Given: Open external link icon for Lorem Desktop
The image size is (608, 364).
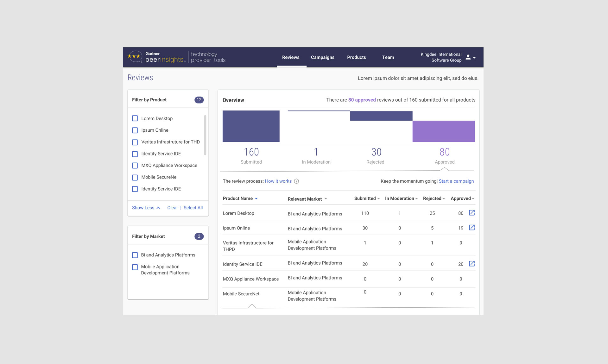Looking at the screenshot, I should click(472, 213).
